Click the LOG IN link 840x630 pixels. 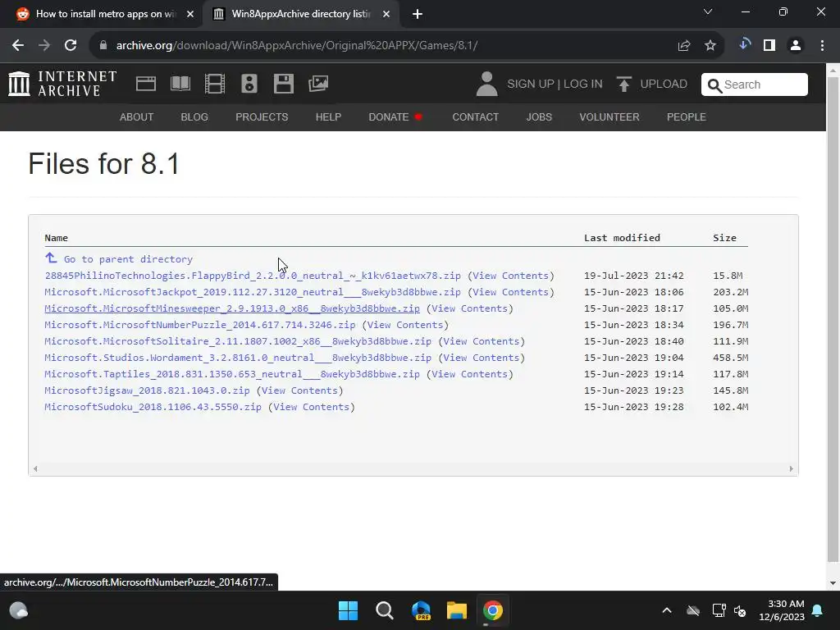pyautogui.click(x=583, y=84)
